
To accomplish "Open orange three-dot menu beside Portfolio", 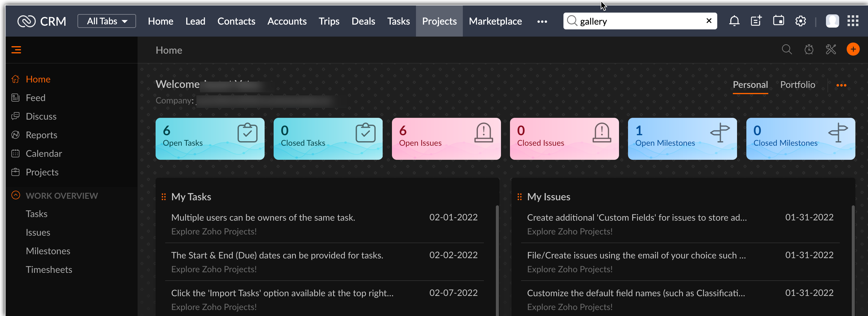I will tap(841, 85).
